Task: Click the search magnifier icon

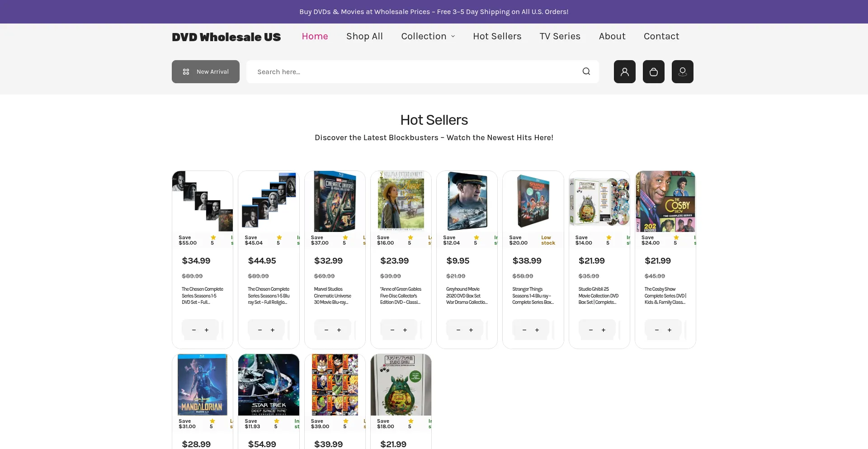Action: coord(586,71)
